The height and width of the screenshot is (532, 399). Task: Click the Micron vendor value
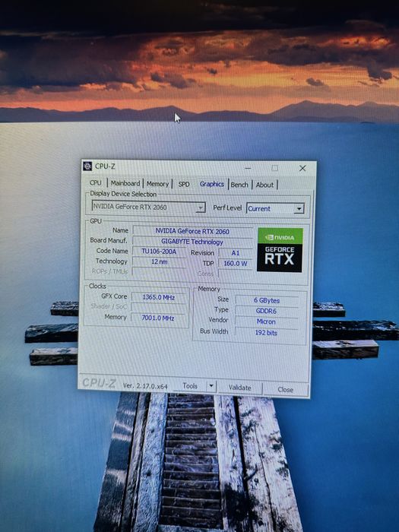point(266,321)
